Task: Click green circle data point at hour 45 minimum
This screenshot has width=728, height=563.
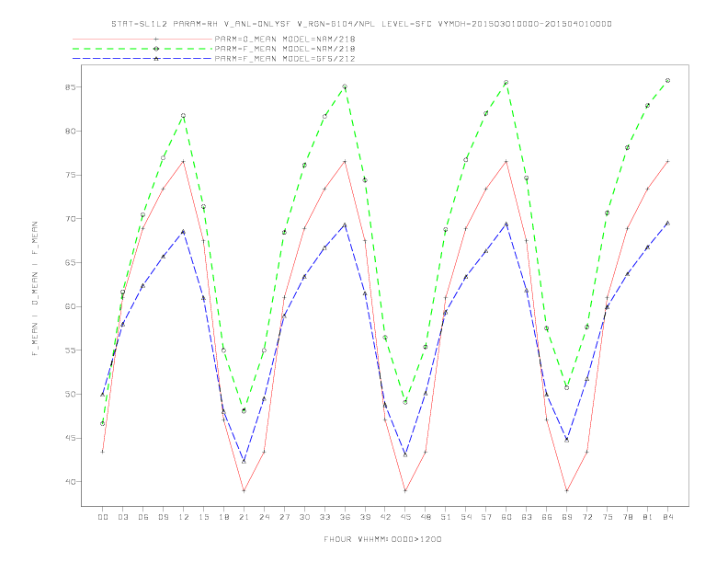Action: 405,402
